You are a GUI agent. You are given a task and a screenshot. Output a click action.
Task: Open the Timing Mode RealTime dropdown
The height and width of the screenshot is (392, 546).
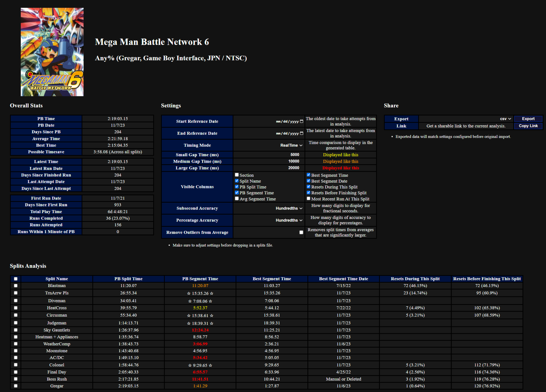(x=291, y=145)
